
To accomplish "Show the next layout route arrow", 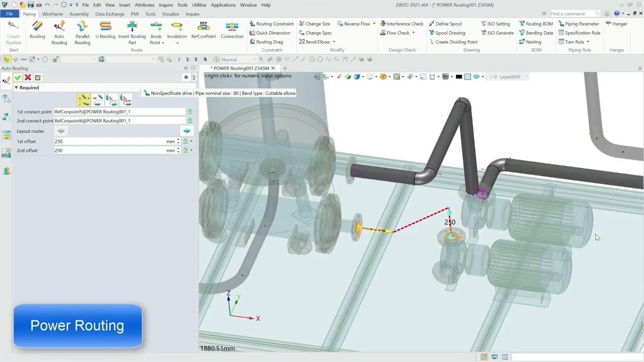I will pos(187,131).
